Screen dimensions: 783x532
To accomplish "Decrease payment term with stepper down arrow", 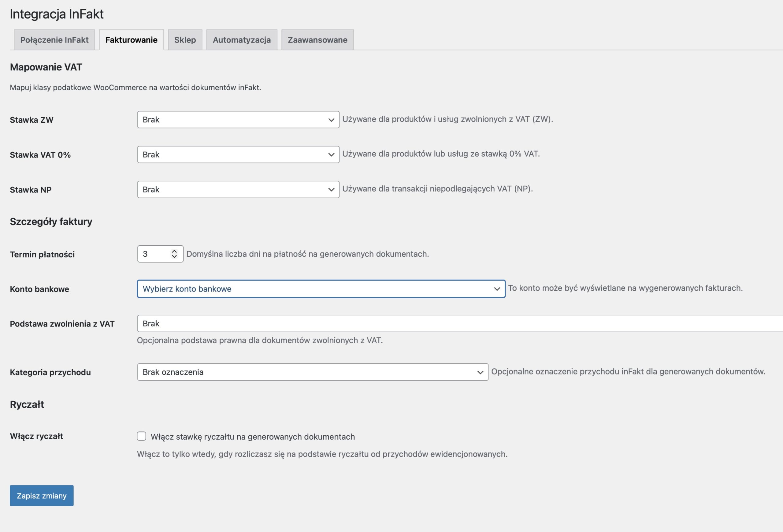I will click(x=174, y=256).
